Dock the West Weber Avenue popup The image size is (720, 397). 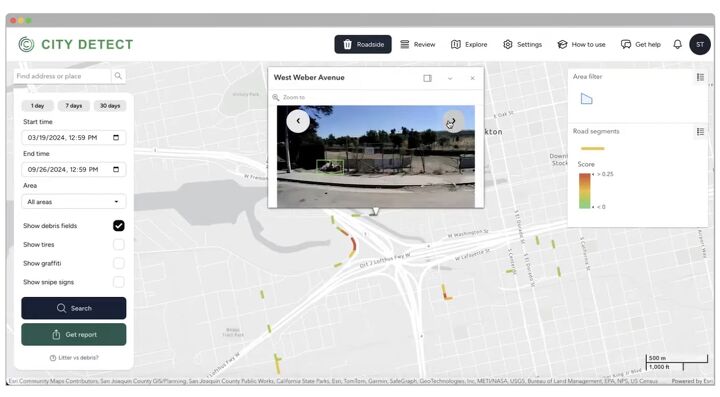pyautogui.click(x=428, y=78)
